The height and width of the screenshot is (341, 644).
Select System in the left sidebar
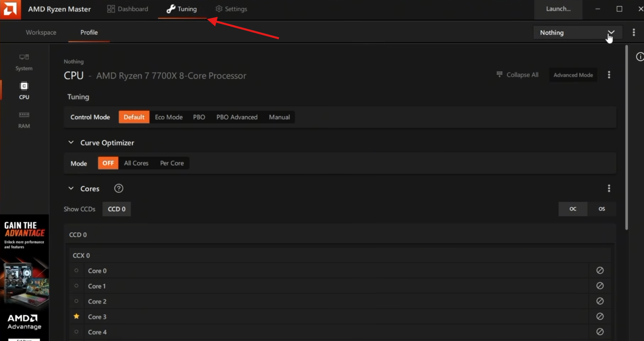point(24,62)
